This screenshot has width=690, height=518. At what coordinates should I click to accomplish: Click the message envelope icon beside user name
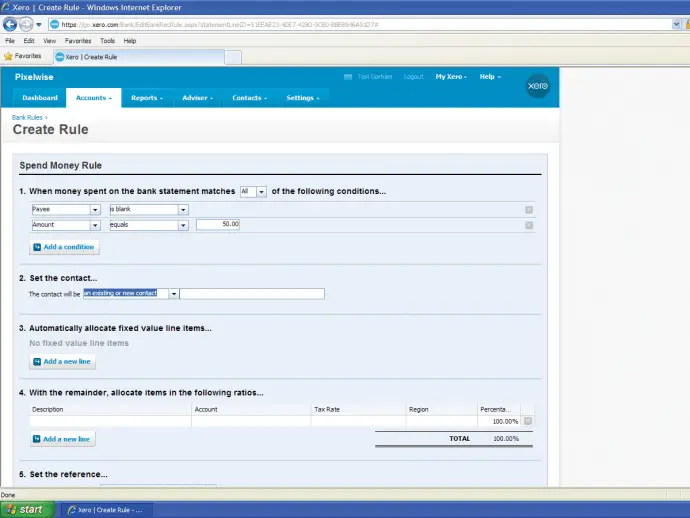[348, 77]
